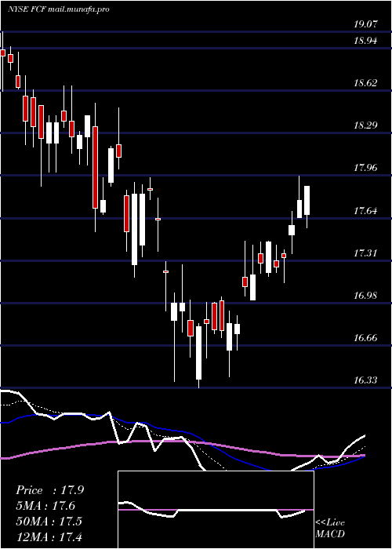Click the lowest white candle near 16.33
This screenshot has width=392, height=549.
(199, 353)
